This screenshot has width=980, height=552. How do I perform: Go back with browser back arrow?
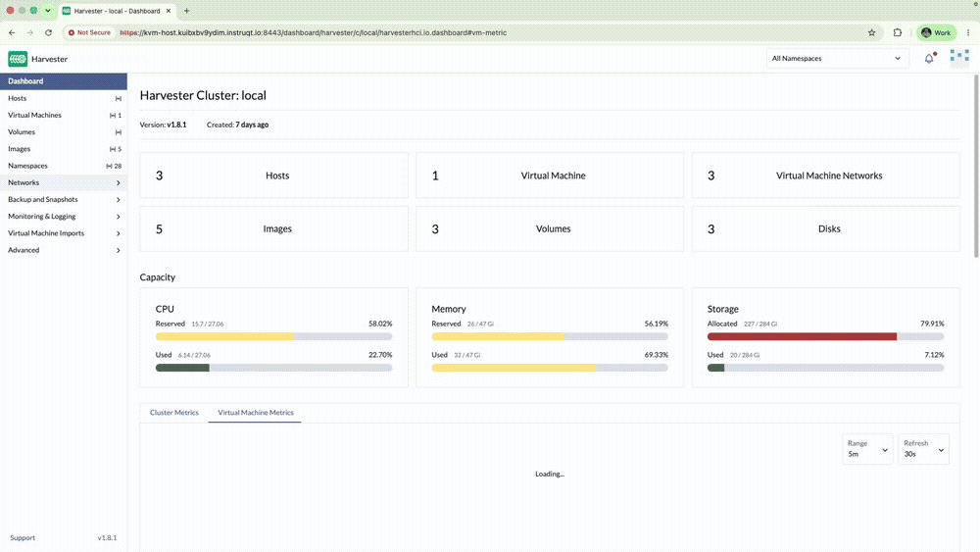tap(12, 32)
